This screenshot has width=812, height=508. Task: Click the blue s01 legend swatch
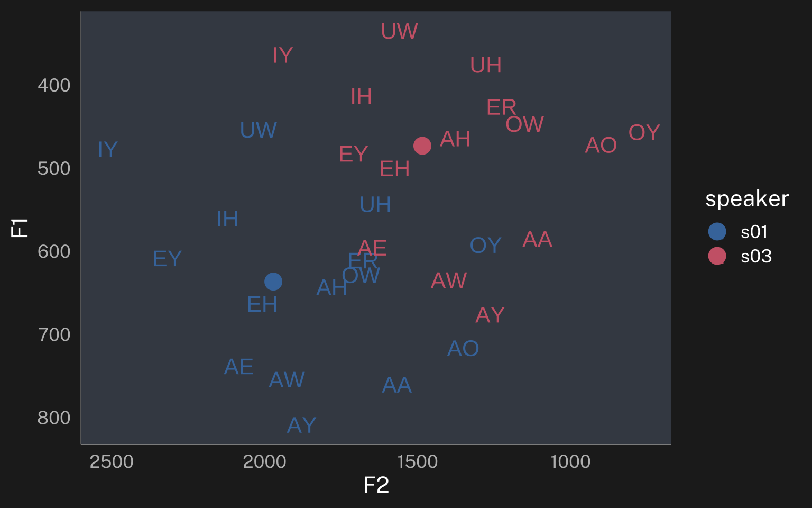click(x=717, y=231)
